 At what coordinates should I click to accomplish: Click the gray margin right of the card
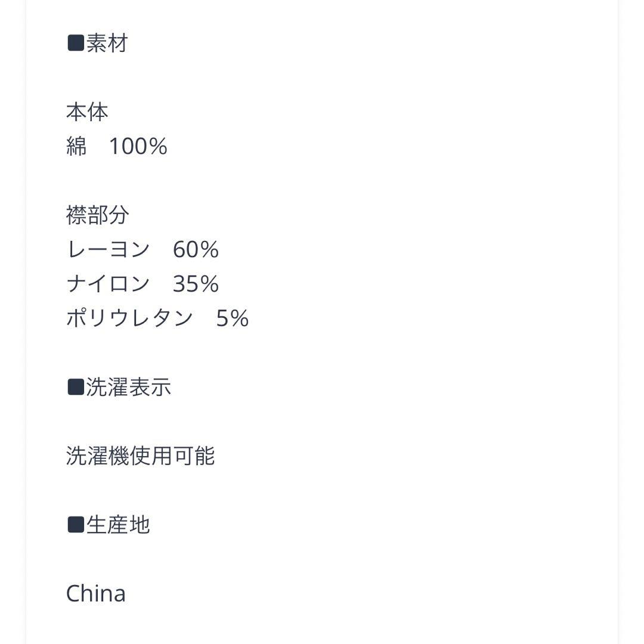click(x=631, y=322)
